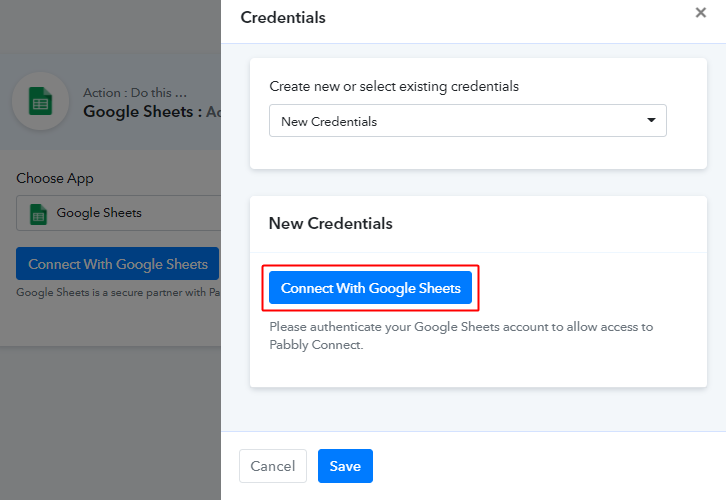726x500 pixels.
Task: Open the Choose App Google Sheets selector
Action: point(119,213)
